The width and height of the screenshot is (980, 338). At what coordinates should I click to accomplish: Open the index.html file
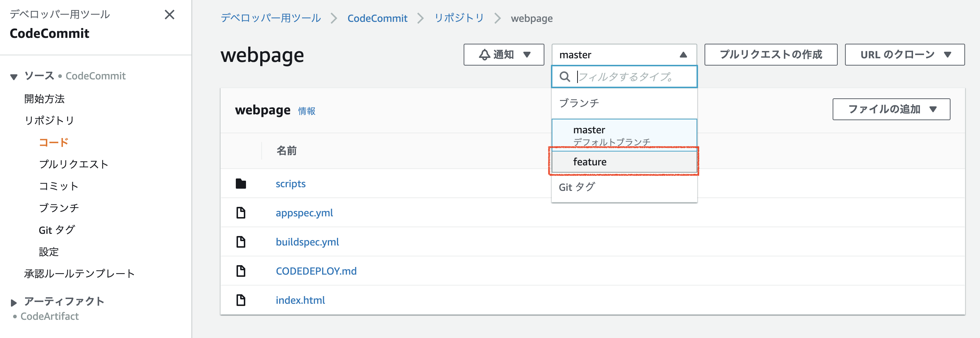[x=300, y=300]
